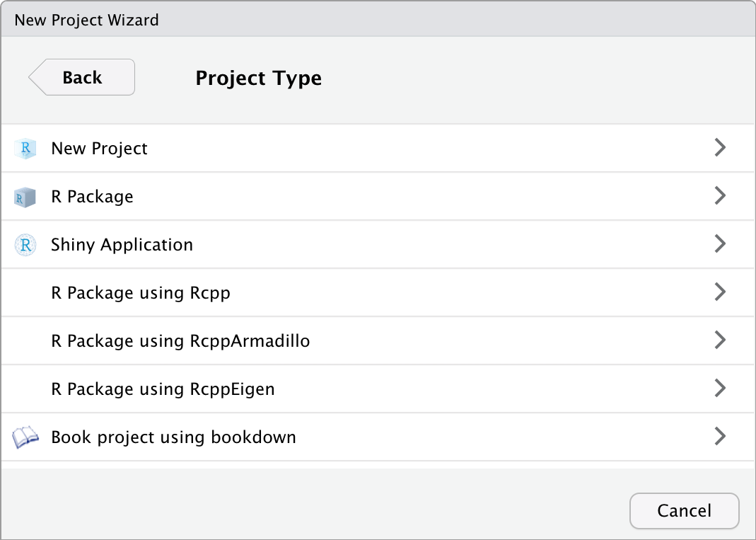Image resolution: width=756 pixels, height=540 pixels.
Task: Expand the New Project chevron arrow
Action: pyautogui.click(x=720, y=147)
